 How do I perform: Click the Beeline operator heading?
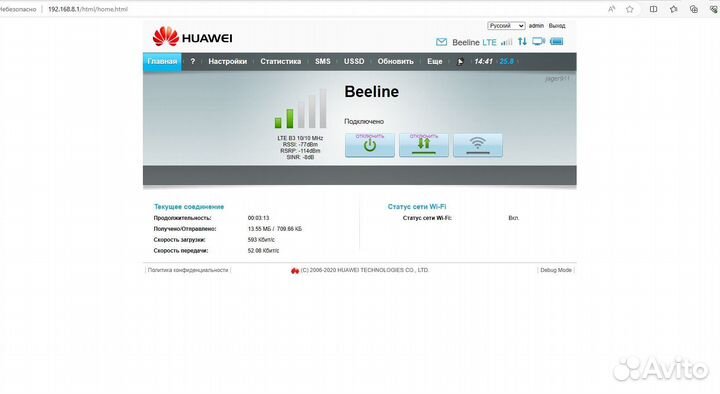(x=371, y=92)
